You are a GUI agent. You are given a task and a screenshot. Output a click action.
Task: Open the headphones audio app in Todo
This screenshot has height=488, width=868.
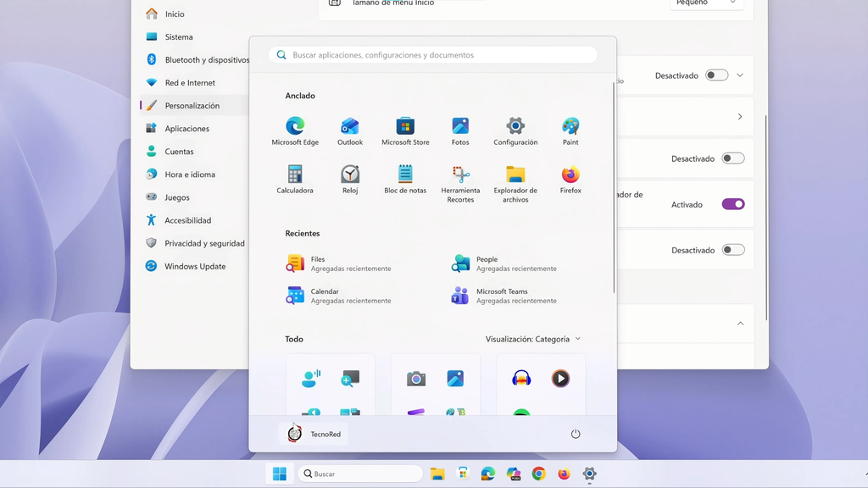pyautogui.click(x=521, y=379)
